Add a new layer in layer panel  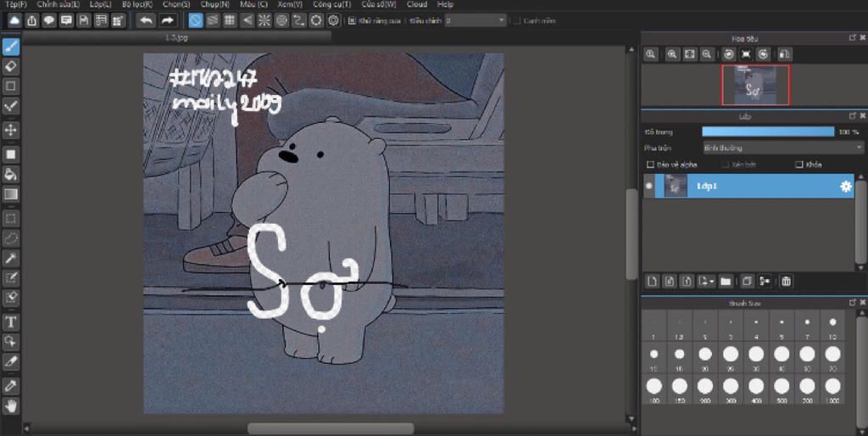pyautogui.click(x=653, y=282)
